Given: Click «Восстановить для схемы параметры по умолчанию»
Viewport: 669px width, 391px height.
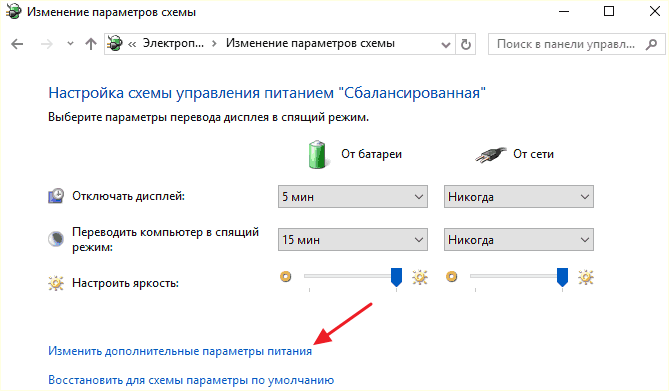Looking at the screenshot, I should pyautogui.click(x=191, y=380).
